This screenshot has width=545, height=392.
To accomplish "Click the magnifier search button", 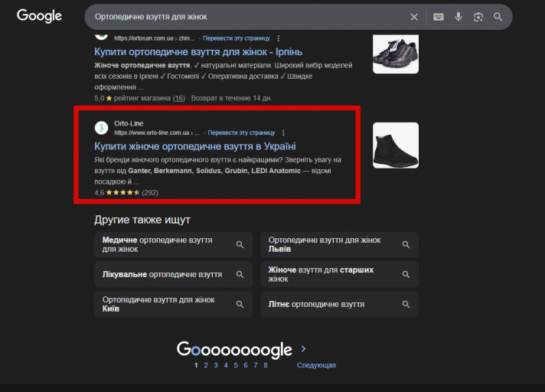I will [498, 17].
